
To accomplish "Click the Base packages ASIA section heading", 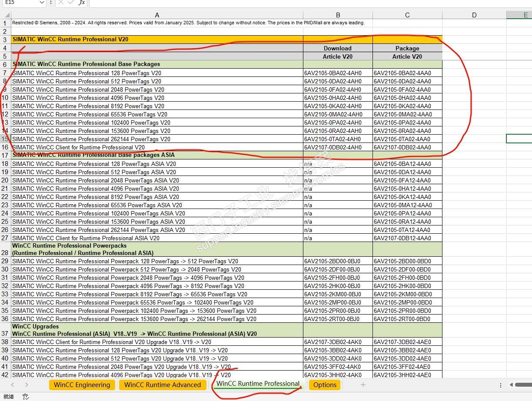I will tap(157, 155).
